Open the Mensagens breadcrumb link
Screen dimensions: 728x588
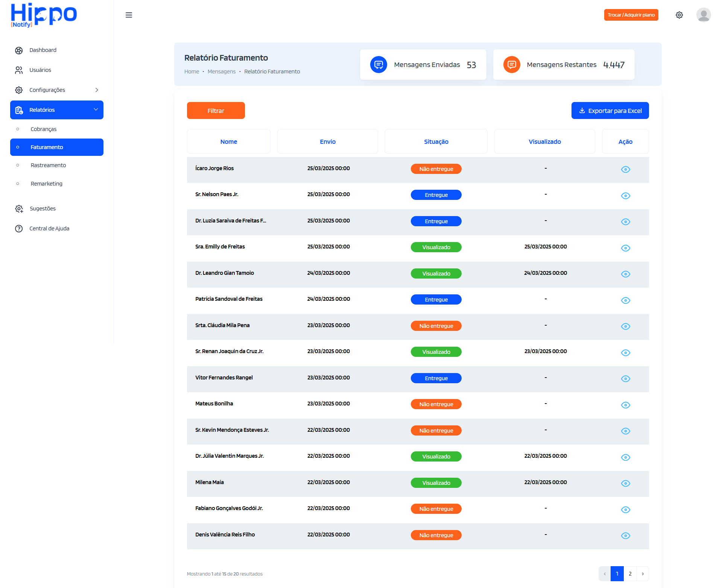click(222, 71)
